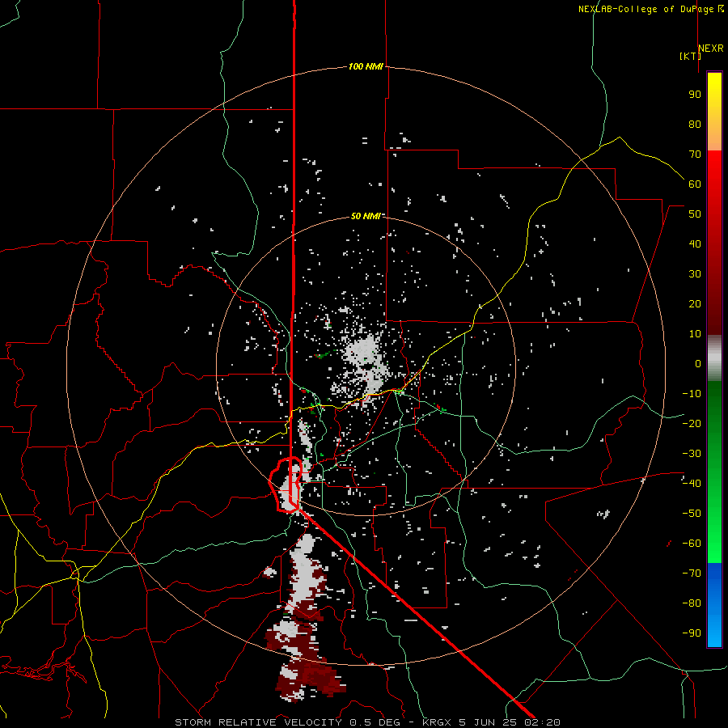Click the 30 value on velocity scale
This screenshot has height=728, width=728.
(x=695, y=274)
